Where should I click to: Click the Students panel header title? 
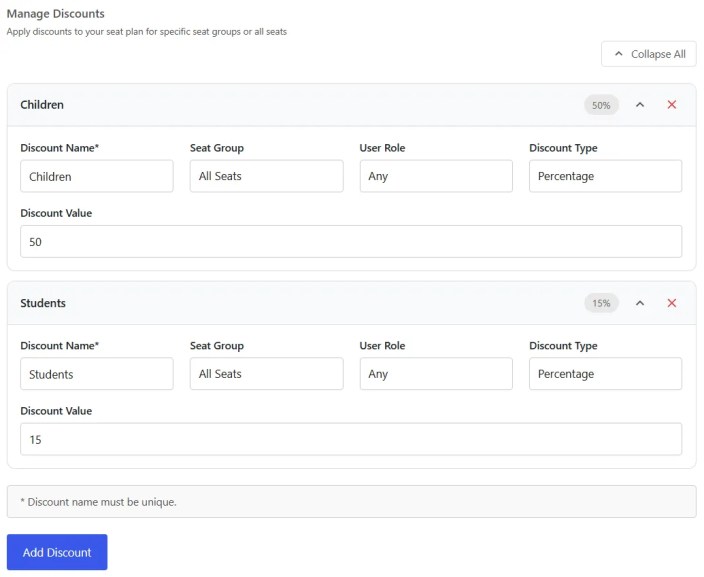coord(43,303)
